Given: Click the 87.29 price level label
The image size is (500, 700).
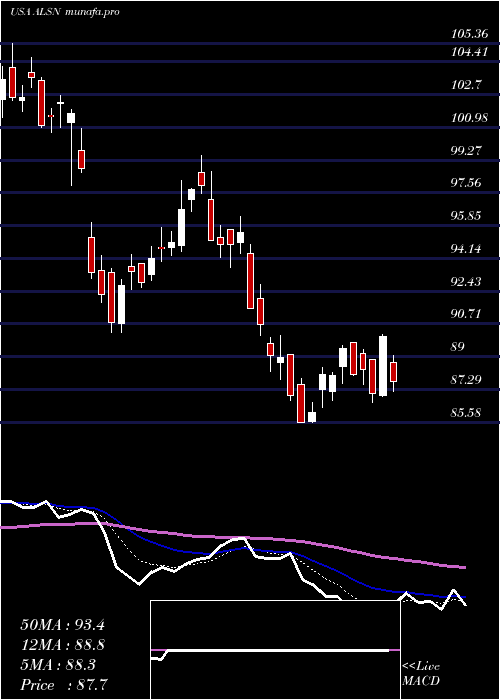Looking at the screenshot, I should (466, 380).
